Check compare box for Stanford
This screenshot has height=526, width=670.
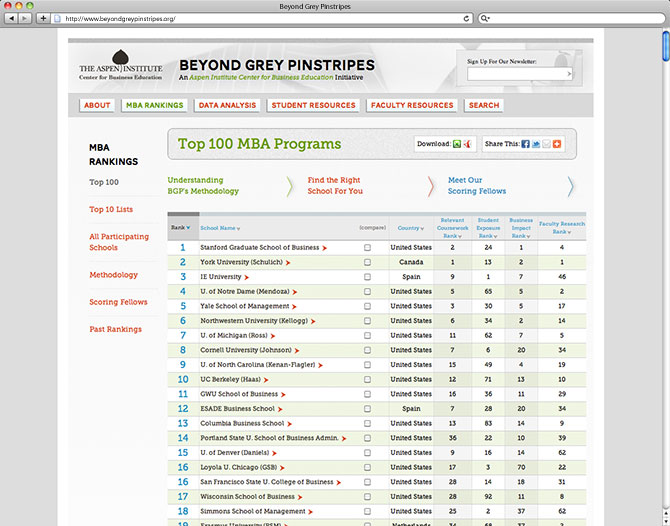(367, 248)
